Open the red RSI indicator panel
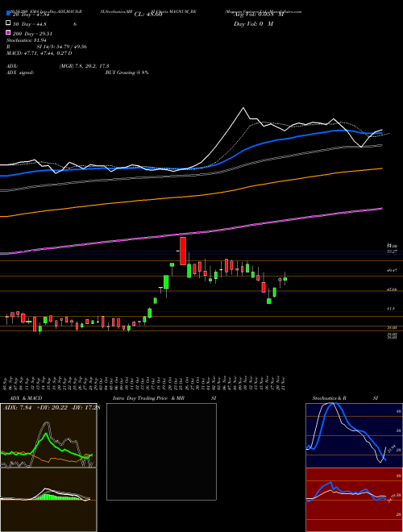The width and height of the screenshot is (403, 532). tap(354, 500)
